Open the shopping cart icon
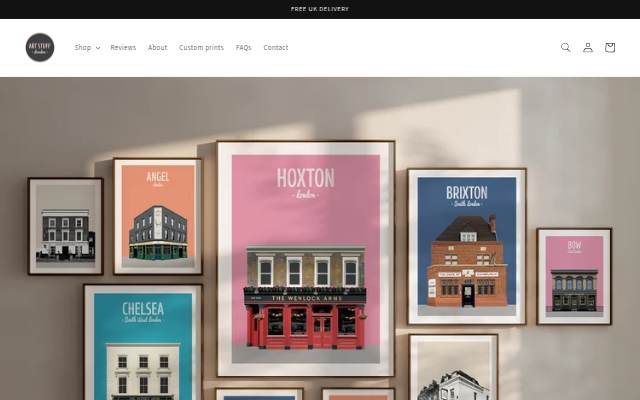 tap(610, 47)
